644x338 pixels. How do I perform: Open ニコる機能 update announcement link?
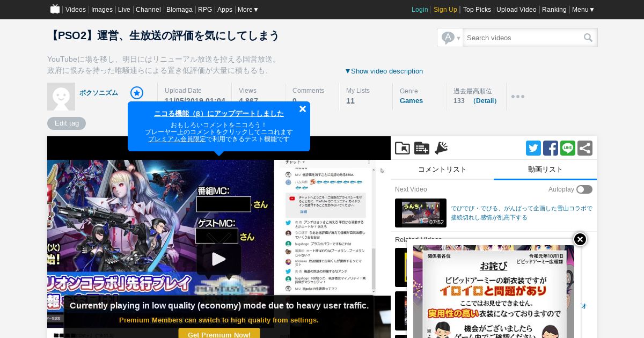tap(219, 114)
